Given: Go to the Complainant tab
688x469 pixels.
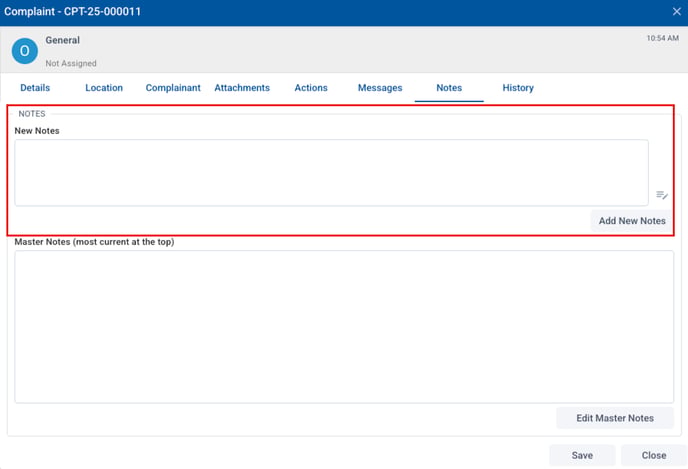Looking at the screenshot, I should pyautogui.click(x=173, y=88).
